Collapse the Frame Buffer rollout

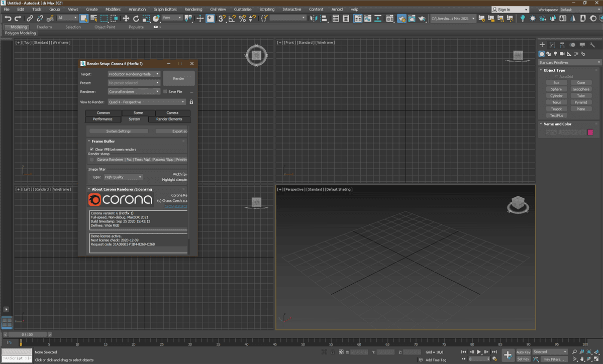tap(103, 141)
